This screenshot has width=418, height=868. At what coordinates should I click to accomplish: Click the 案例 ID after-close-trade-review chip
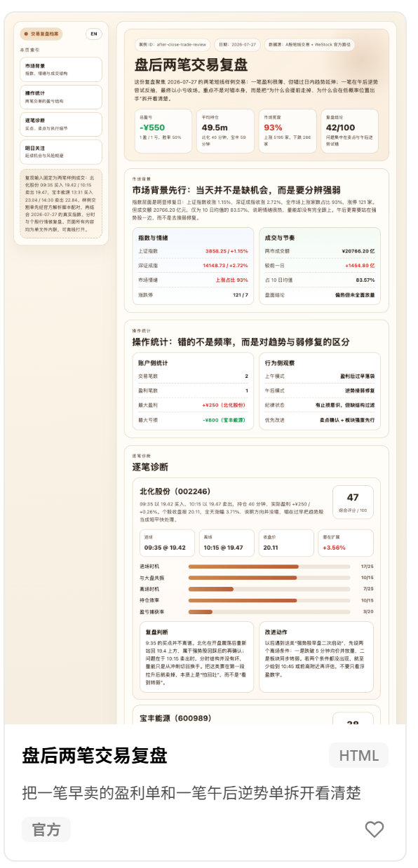click(x=172, y=44)
